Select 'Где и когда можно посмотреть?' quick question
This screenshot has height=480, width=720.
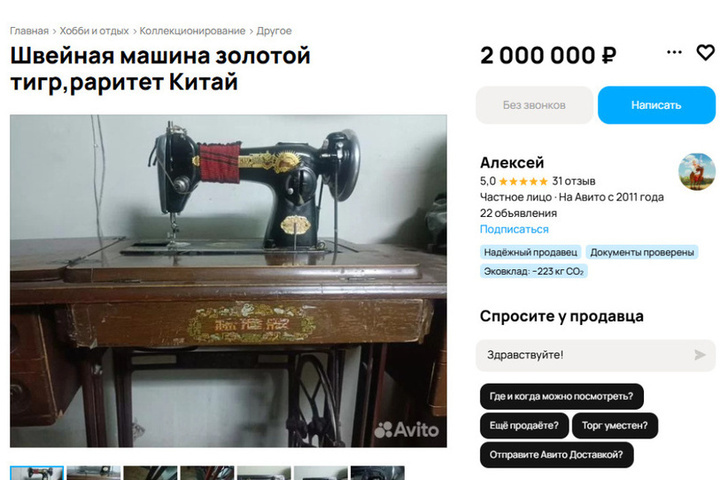tap(562, 396)
